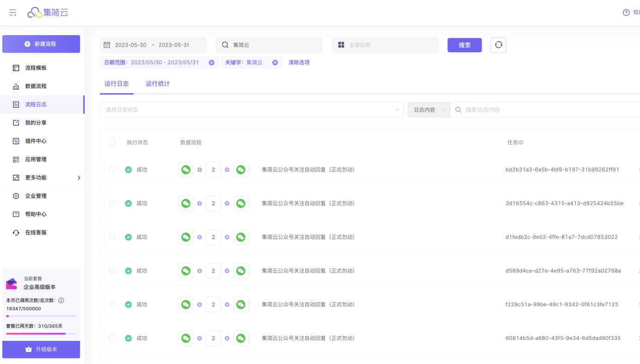Viewport: 640px width, 364px height.
Task: Click the 帮助中心 question icon in sidebar
Action: pyautogui.click(x=16, y=214)
